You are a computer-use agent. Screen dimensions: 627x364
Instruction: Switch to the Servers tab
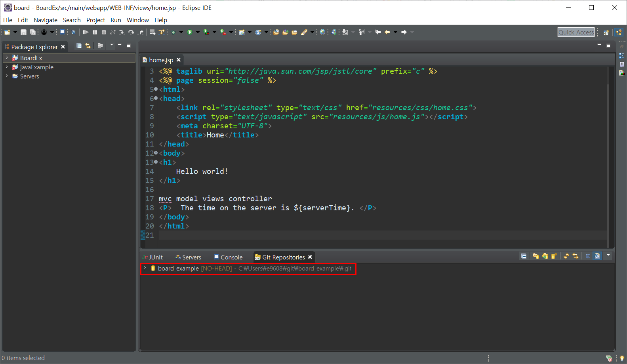(x=188, y=257)
